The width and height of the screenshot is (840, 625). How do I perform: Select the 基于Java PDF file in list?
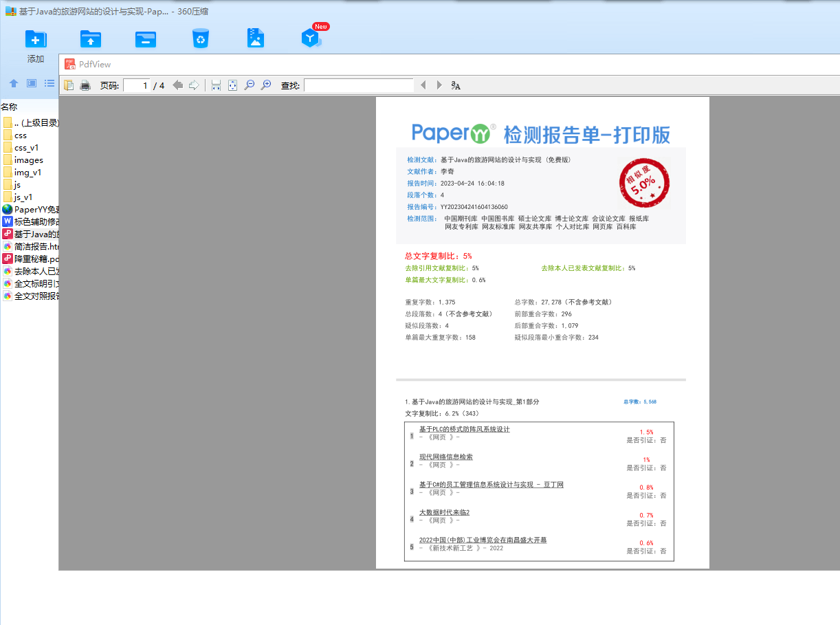(x=30, y=234)
